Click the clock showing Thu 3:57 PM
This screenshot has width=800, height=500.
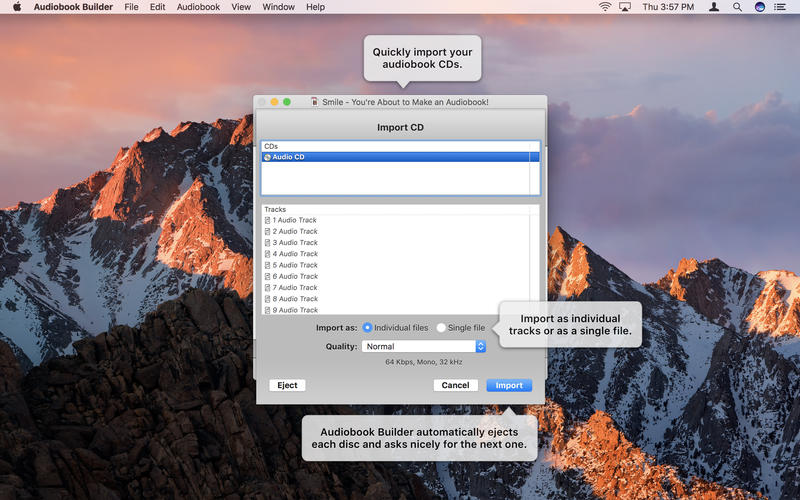(x=670, y=7)
